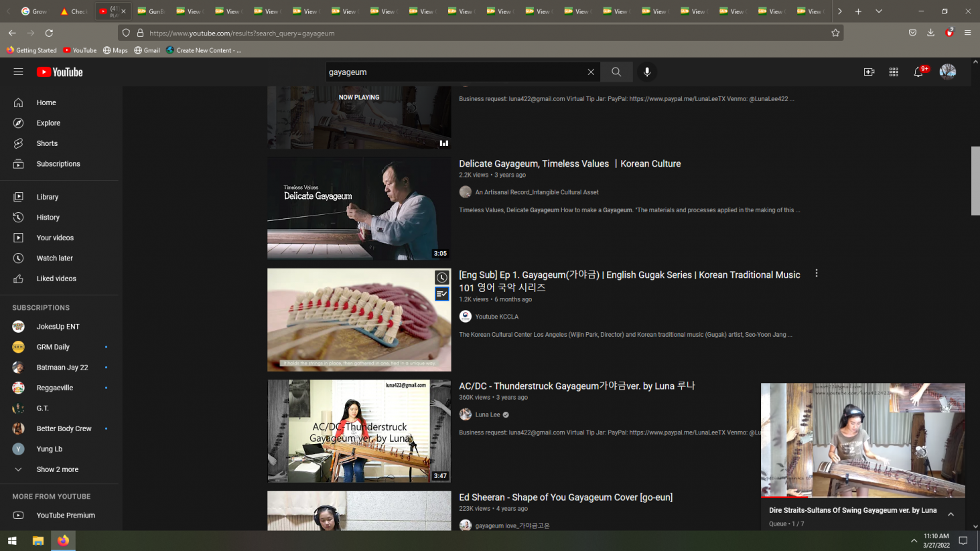
Task: Open Subscriptions in the sidebar
Action: 59,164
